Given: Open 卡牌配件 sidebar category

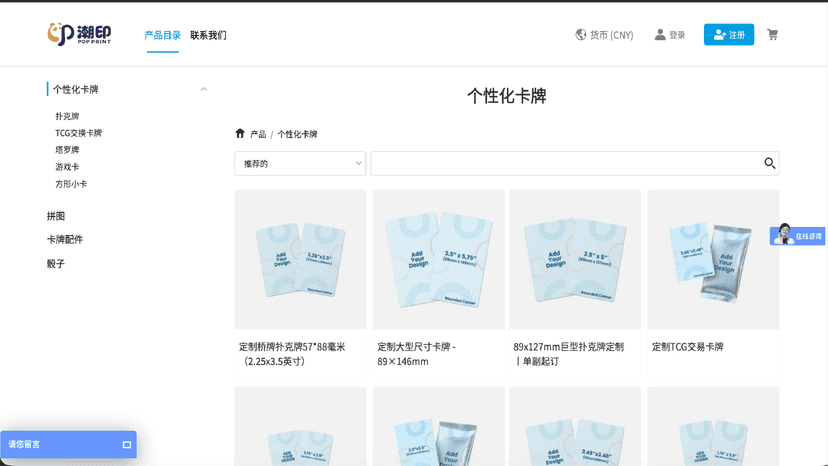Looking at the screenshot, I should (x=65, y=239).
